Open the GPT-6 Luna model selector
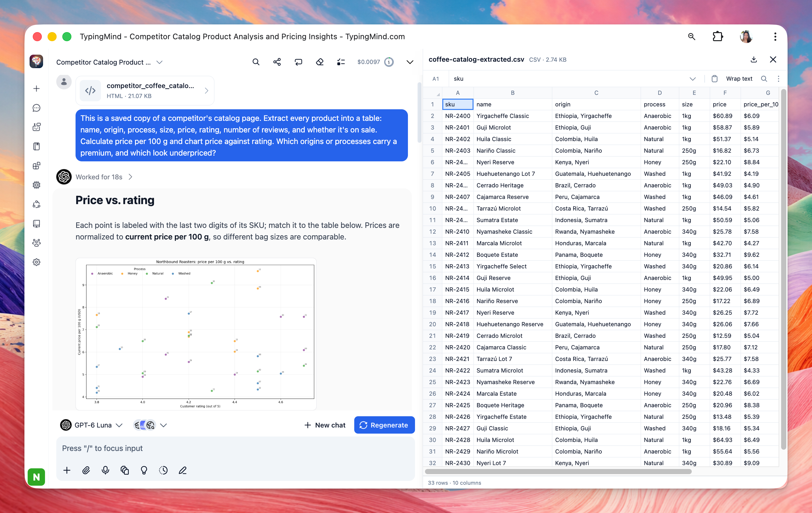 [91, 425]
